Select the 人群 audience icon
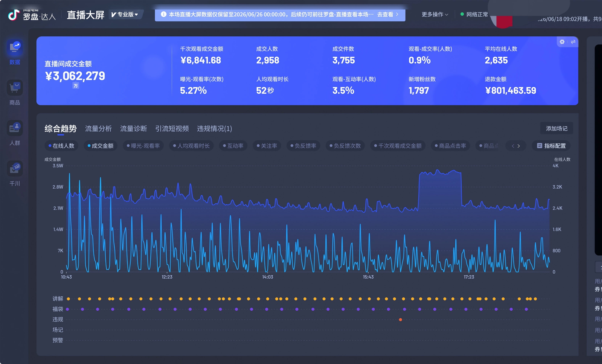The height and width of the screenshot is (364, 602). (15, 128)
